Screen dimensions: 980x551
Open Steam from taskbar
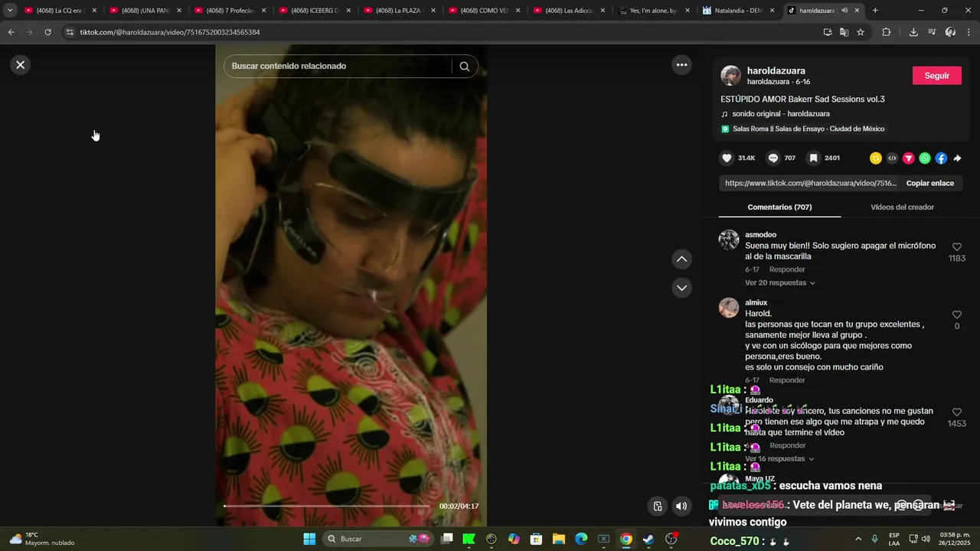648,539
